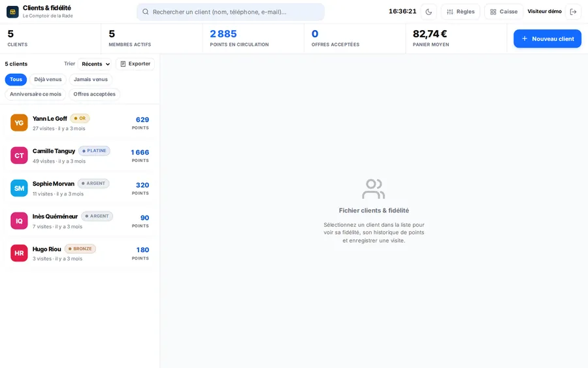
Task: Click the IQ avatar of Inès Quéméneur
Action: point(19,220)
